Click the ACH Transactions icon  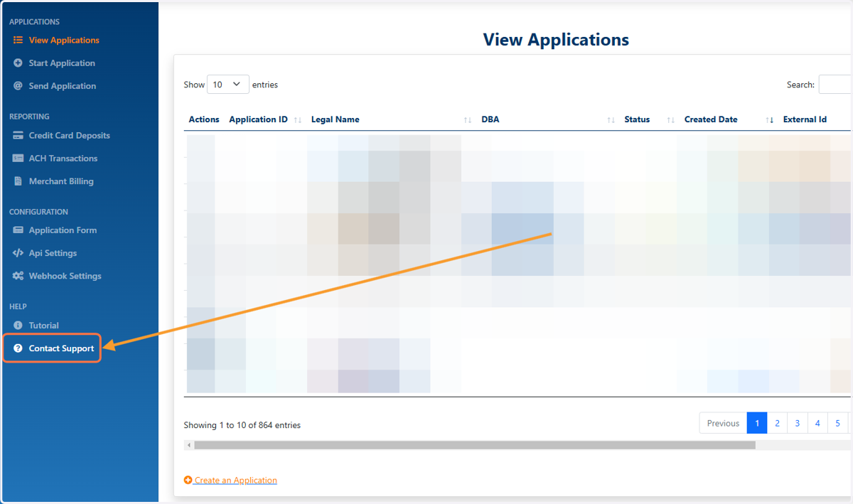pyautogui.click(x=18, y=159)
